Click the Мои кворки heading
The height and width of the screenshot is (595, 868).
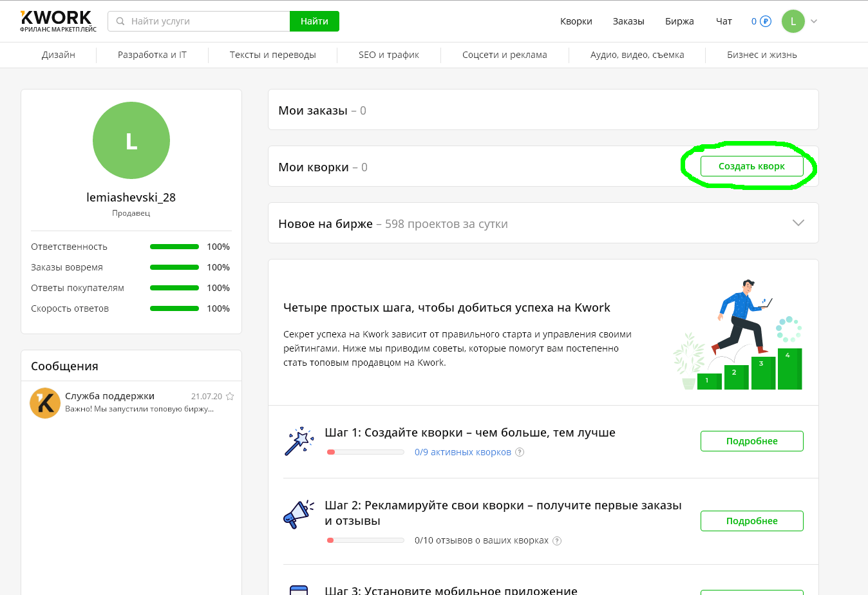coord(314,167)
